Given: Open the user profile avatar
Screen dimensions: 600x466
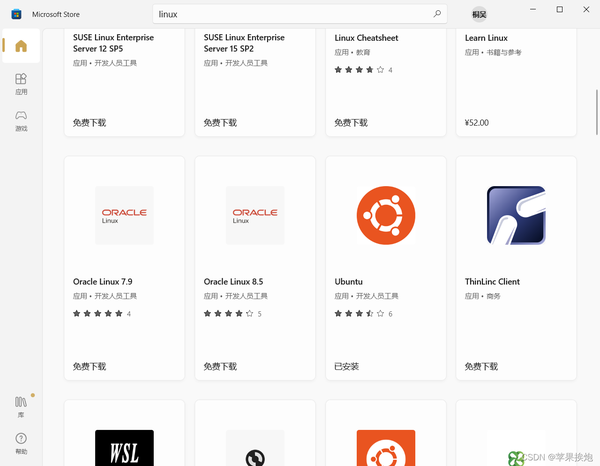Looking at the screenshot, I should pyautogui.click(x=479, y=15).
